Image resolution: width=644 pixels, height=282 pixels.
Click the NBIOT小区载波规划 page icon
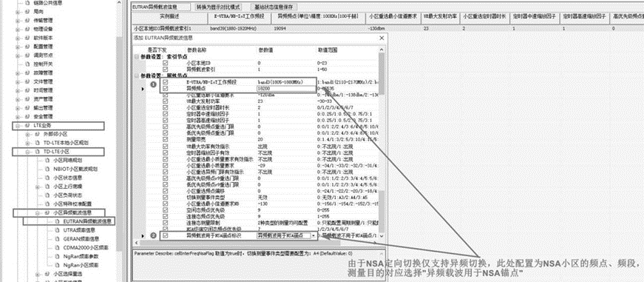(47, 169)
